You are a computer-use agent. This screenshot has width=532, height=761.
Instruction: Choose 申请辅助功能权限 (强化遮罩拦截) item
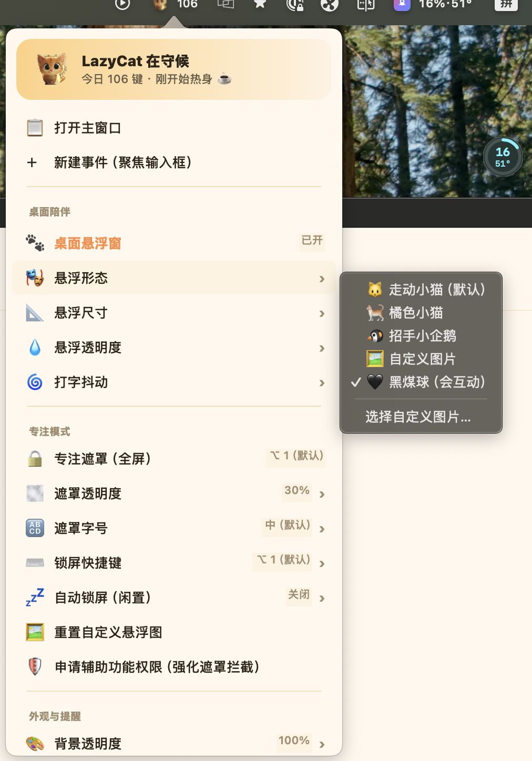[x=173, y=667]
